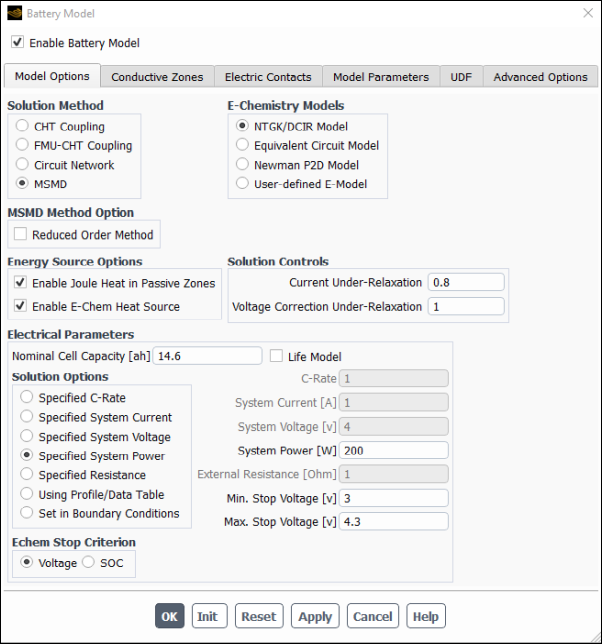Open the Electric Contacts tab
Viewport: 602px width, 644px height.
(x=268, y=77)
